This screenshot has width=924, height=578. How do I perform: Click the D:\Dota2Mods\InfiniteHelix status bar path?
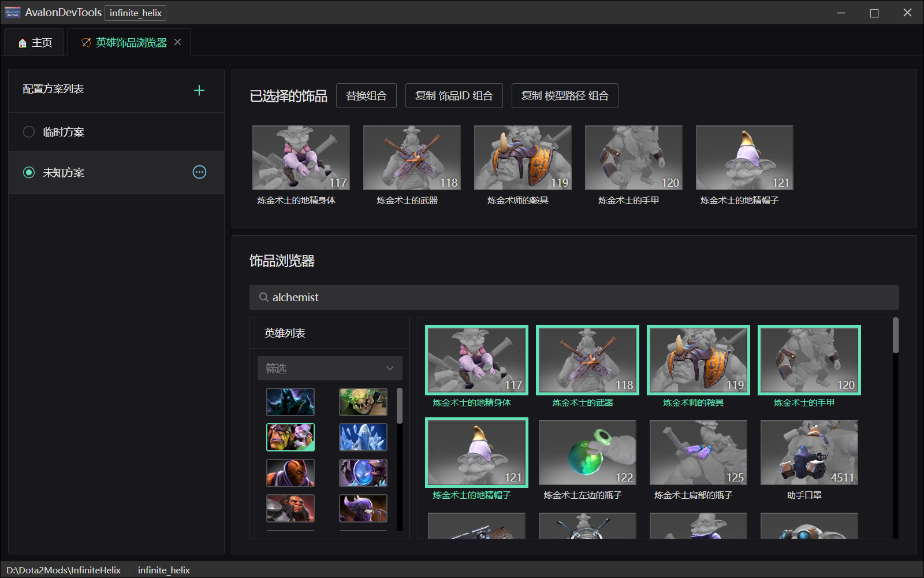click(64, 570)
